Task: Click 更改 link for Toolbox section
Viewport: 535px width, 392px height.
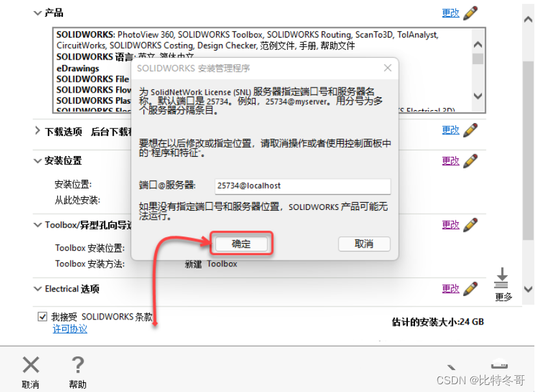Action: (451, 225)
